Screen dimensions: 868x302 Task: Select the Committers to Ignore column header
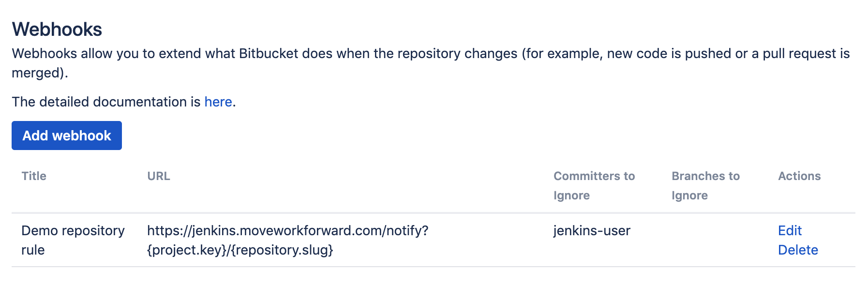[594, 185]
